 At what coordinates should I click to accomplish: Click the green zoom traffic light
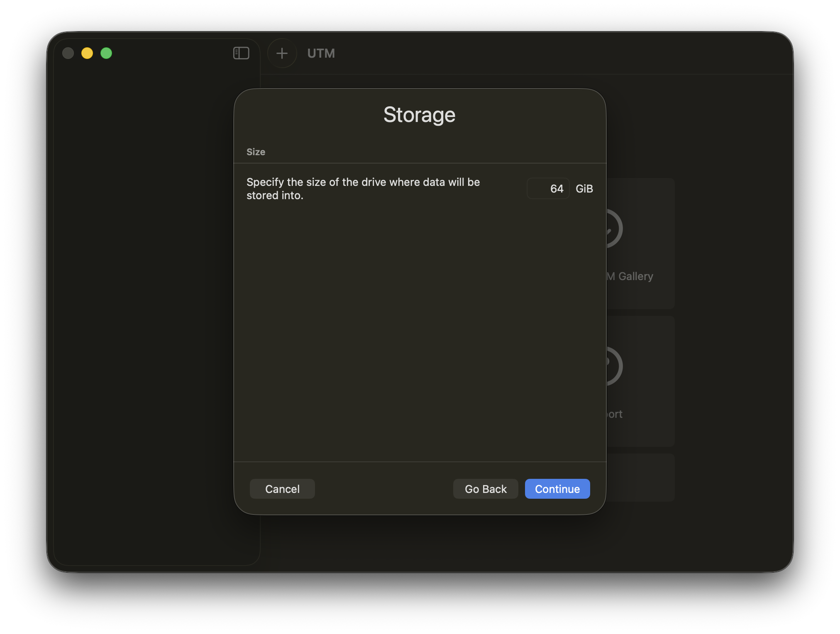(x=107, y=53)
